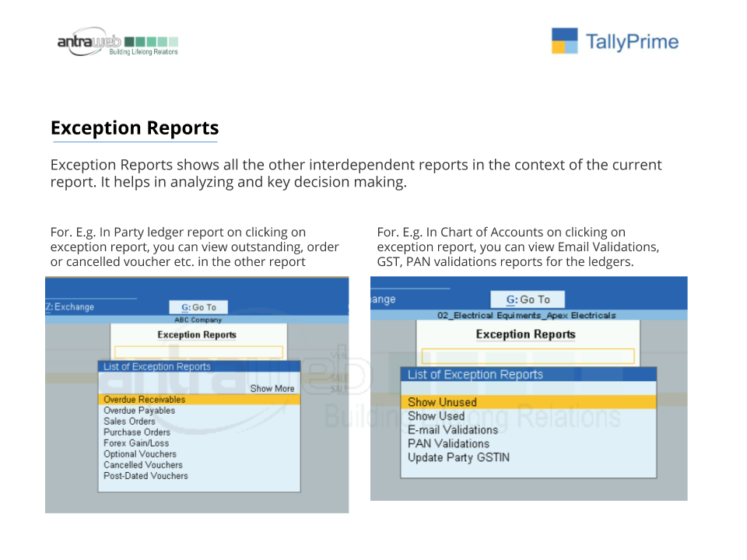
Task: Select Overdue Payables report
Action: [x=199, y=411]
